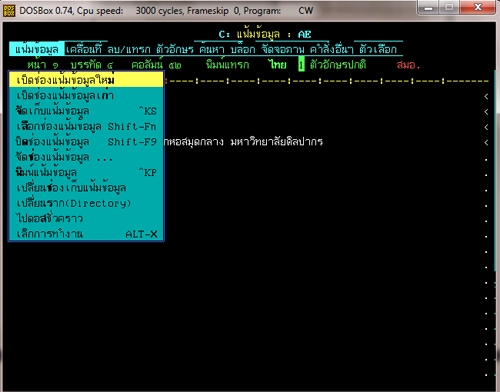Choose เลิกการทำงาน ALT-X to quit
500x392 pixels.
point(86,234)
